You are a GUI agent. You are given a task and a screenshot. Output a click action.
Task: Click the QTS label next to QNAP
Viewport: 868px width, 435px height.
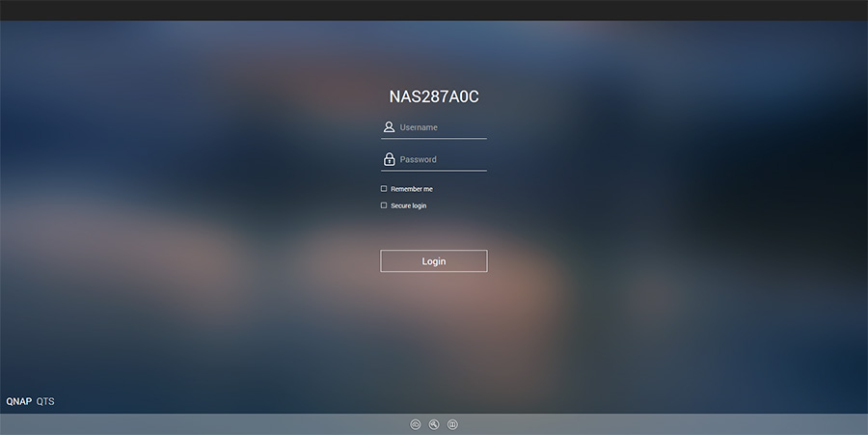(x=45, y=401)
